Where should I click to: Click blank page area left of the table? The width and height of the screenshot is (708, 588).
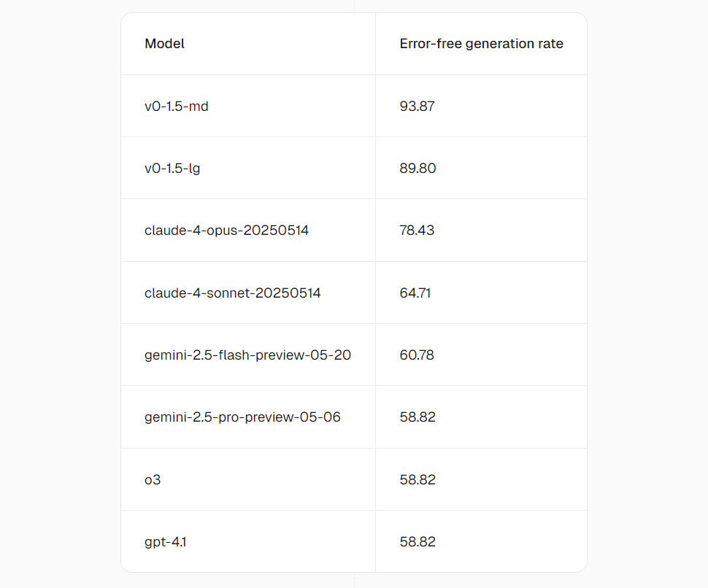coord(58,292)
